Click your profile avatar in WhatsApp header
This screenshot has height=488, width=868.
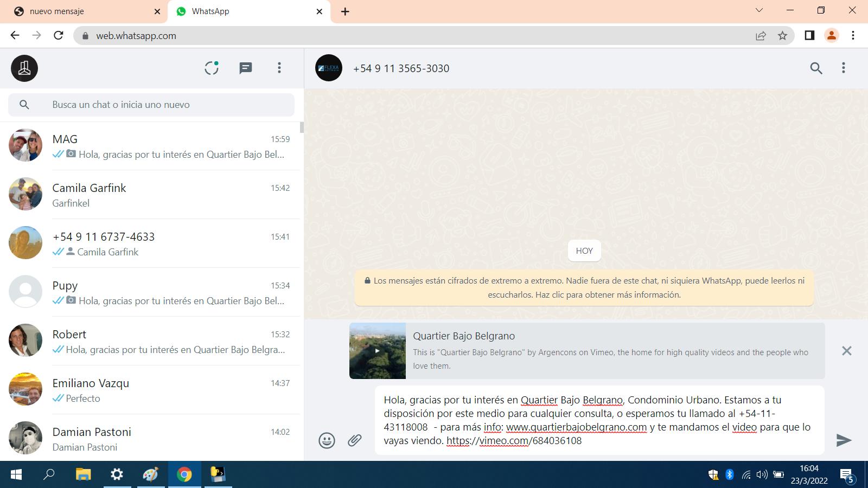[24, 68]
